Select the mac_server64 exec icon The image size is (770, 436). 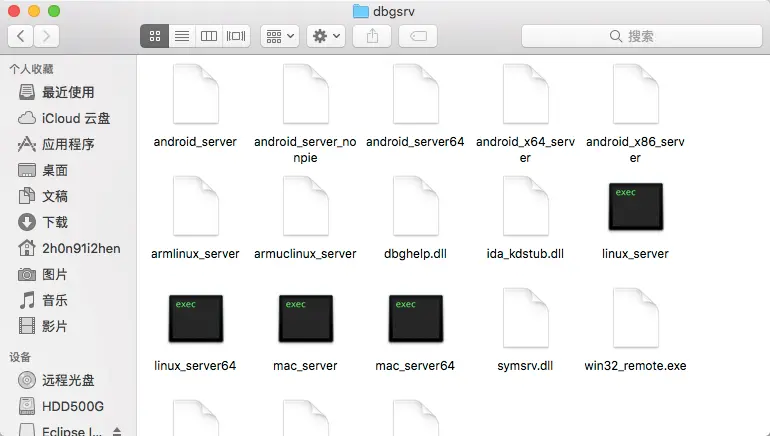point(415,318)
